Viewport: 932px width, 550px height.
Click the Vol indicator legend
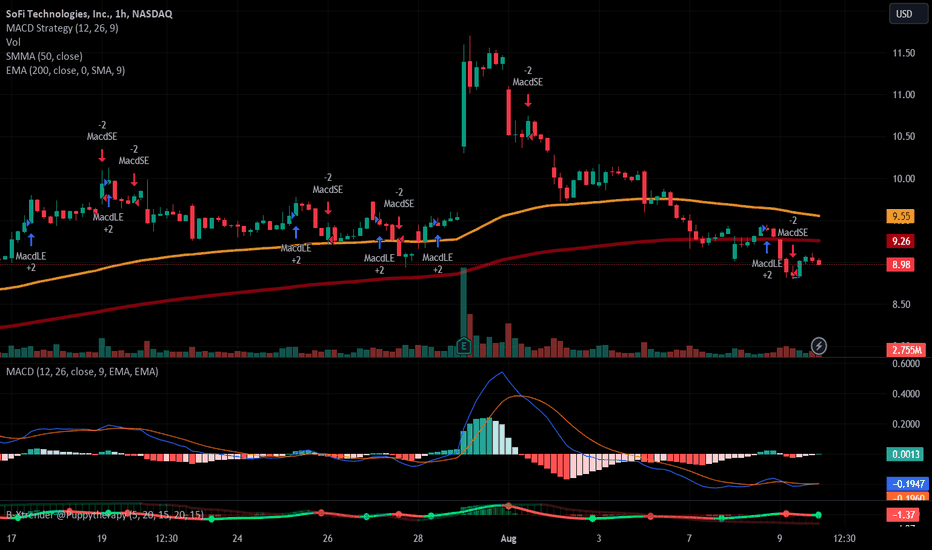coord(13,42)
